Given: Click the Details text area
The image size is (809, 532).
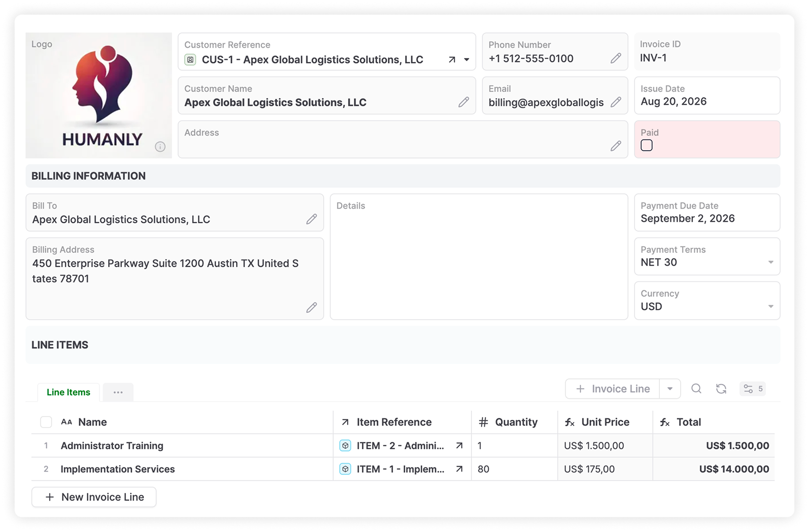Looking at the screenshot, I should coord(479,257).
